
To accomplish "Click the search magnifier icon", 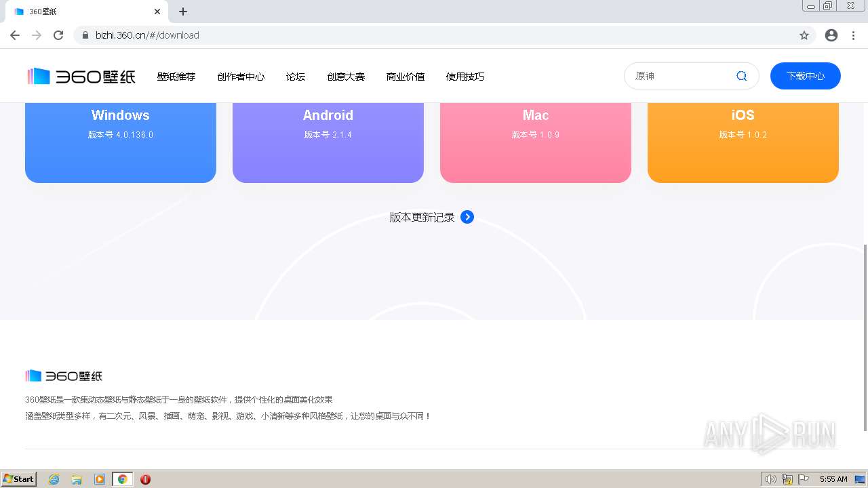I will [742, 76].
